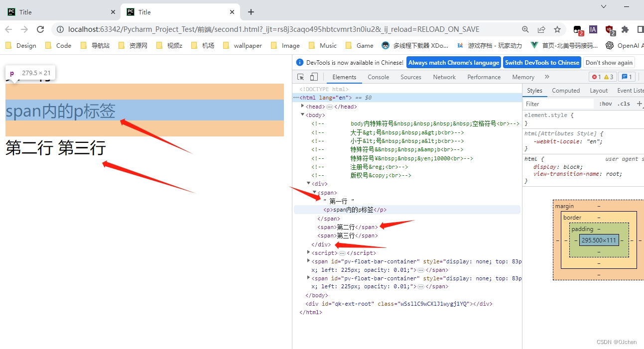The width and height of the screenshot is (644, 349).
Task: Select the Styles pane tab
Action: tap(534, 91)
